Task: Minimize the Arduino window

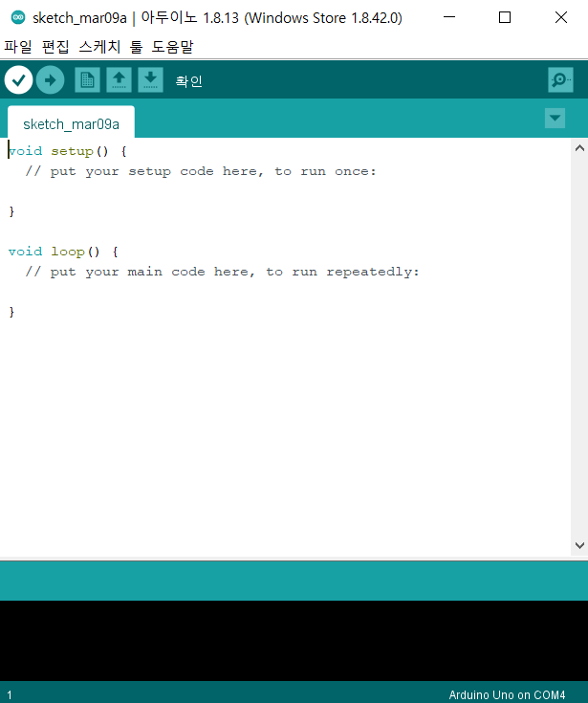Action: [x=449, y=17]
